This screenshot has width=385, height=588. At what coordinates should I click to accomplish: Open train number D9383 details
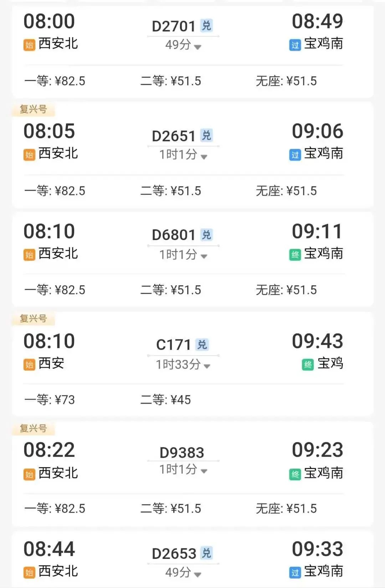(182, 452)
